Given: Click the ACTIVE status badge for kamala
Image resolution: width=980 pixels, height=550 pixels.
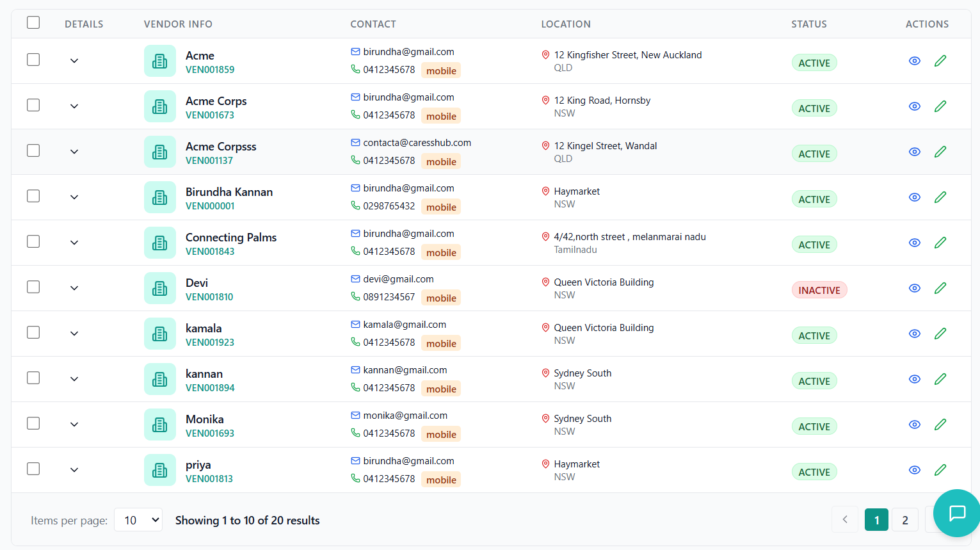Looking at the screenshot, I should pos(814,335).
